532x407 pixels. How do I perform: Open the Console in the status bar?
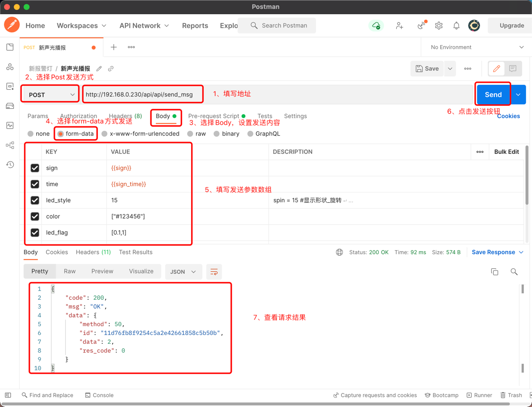tap(99, 395)
